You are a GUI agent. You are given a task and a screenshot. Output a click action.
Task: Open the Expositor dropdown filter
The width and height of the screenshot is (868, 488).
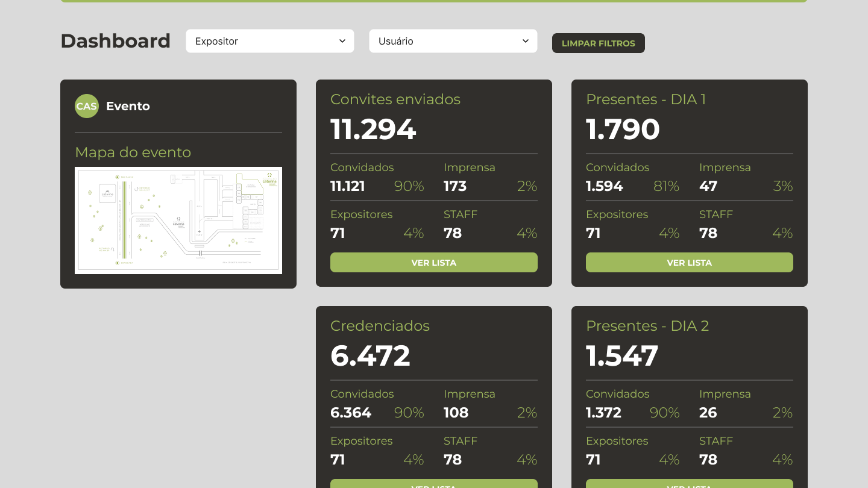click(x=270, y=41)
